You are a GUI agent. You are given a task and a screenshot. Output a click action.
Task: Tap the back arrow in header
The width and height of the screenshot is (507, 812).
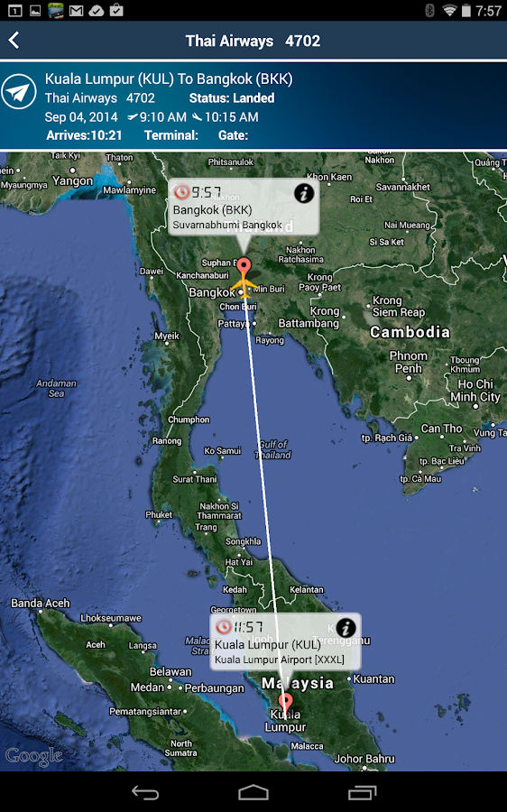[x=14, y=41]
